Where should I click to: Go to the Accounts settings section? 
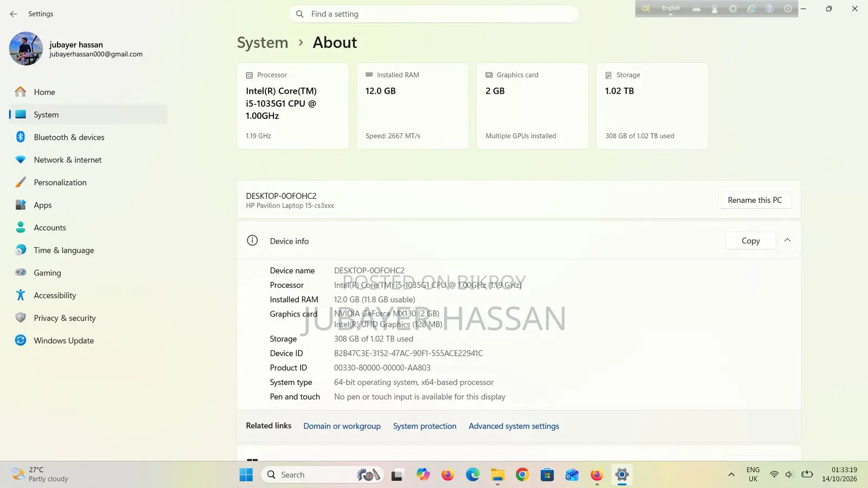88,228
